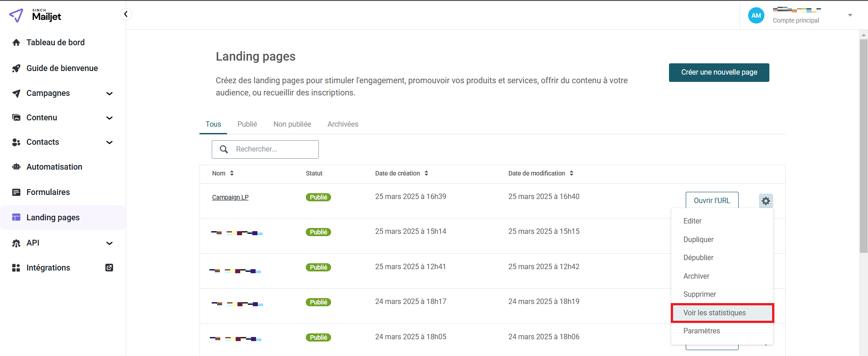Click modification date 25 mars 2025 à 16h40
This screenshot has height=356, width=868.
pyautogui.click(x=544, y=197)
